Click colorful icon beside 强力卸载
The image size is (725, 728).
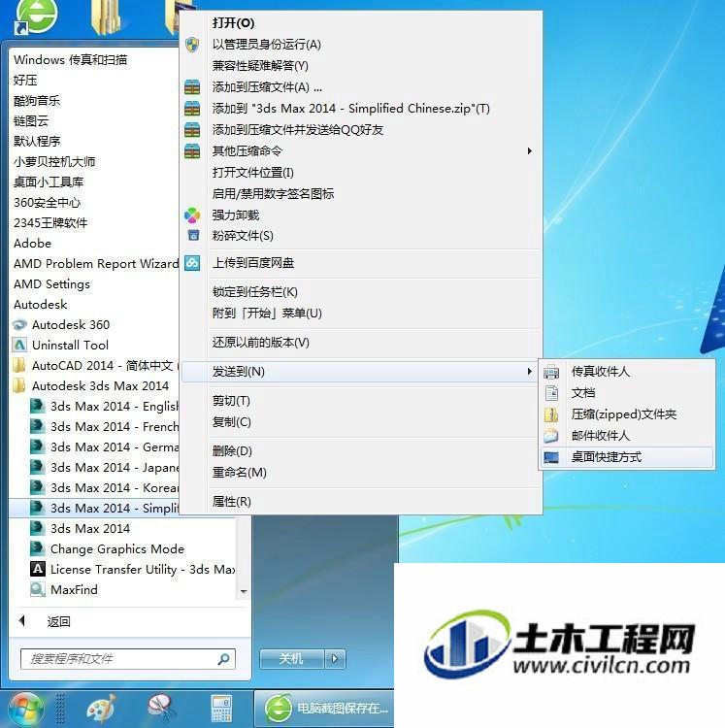click(x=192, y=215)
